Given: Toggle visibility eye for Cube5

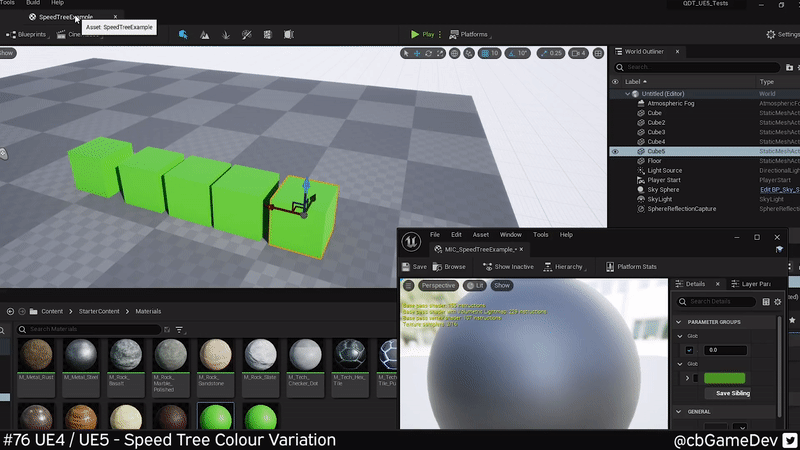Looking at the screenshot, I should [615, 152].
